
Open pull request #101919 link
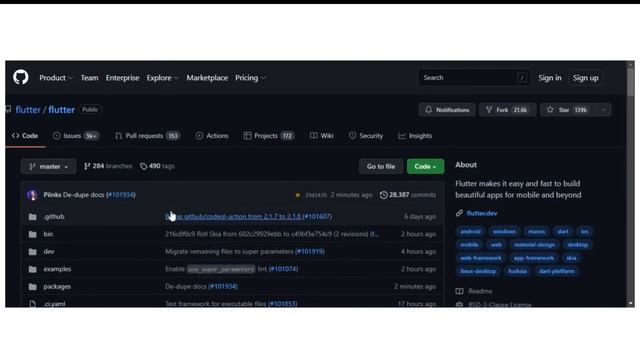coord(310,251)
